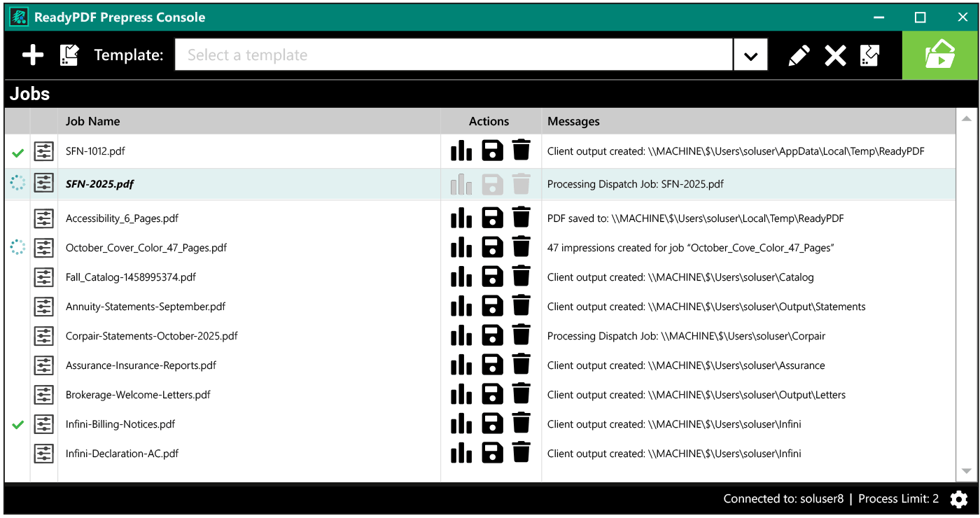Click the Messages column header

[573, 121]
